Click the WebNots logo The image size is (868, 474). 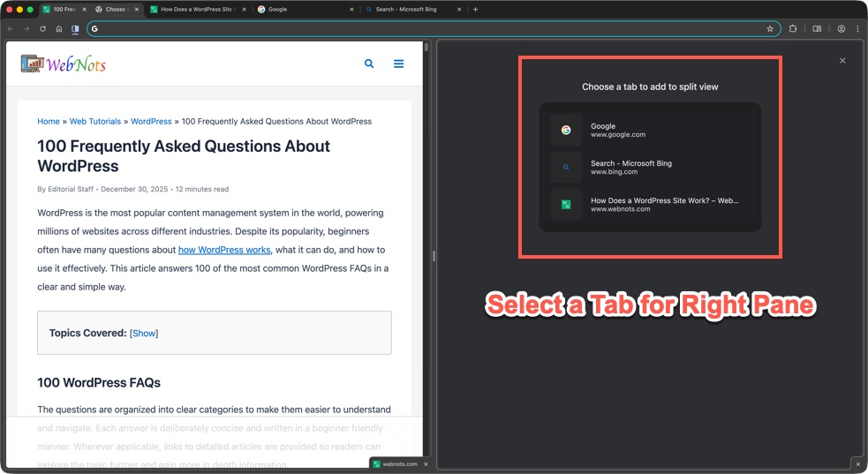(x=63, y=64)
